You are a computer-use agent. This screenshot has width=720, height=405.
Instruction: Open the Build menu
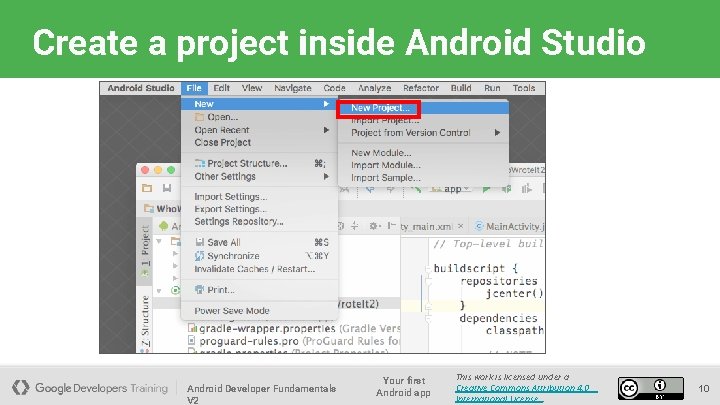coord(461,88)
